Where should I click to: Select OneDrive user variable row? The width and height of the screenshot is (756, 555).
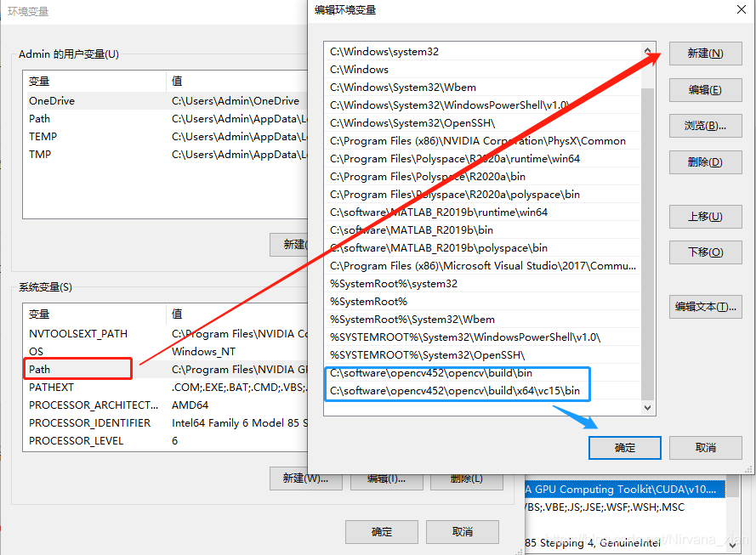pos(165,100)
